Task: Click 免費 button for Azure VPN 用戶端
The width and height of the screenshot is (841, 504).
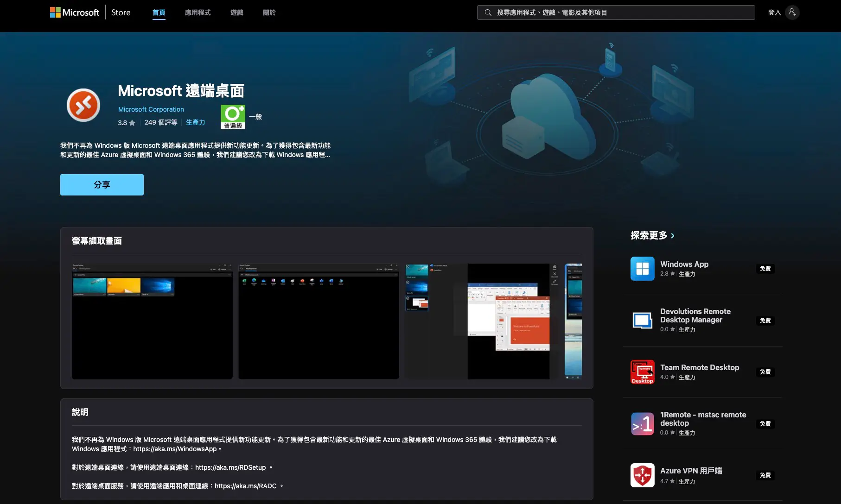Action: (x=765, y=475)
